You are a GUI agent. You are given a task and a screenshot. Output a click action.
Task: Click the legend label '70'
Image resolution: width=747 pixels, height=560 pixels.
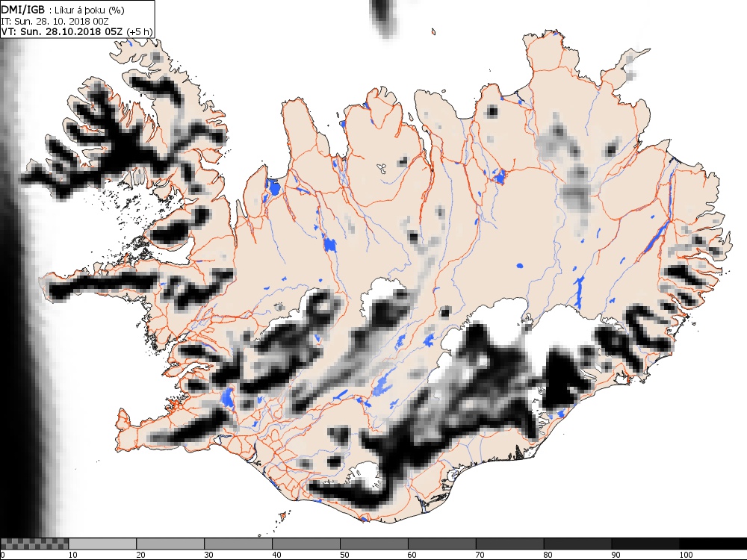click(x=480, y=555)
